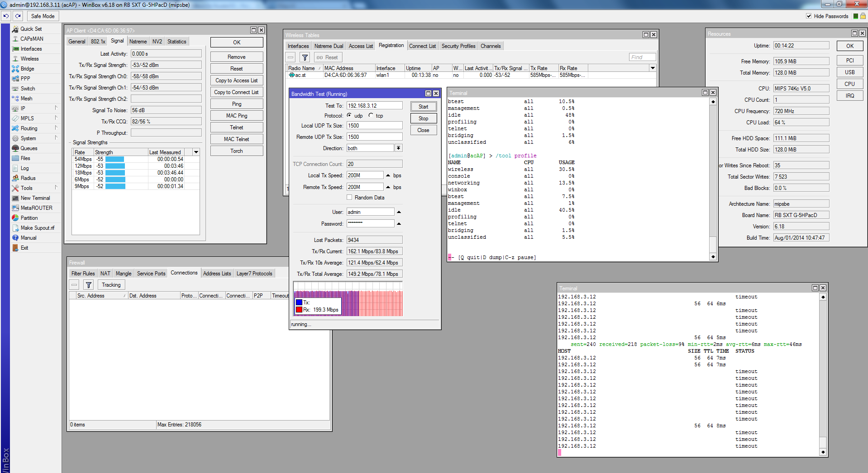This screenshot has height=473, width=868.
Task: Click remove (minus) icon in Wireless Tables
Action: pos(291,57)
